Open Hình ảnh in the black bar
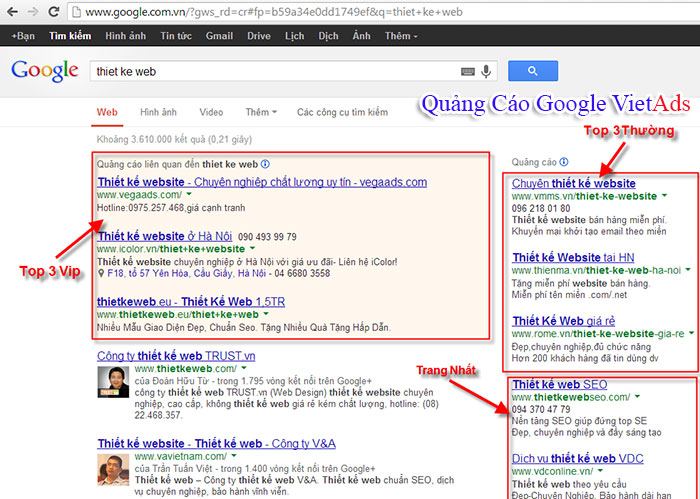Screen dimensions: 700x499 125,36
